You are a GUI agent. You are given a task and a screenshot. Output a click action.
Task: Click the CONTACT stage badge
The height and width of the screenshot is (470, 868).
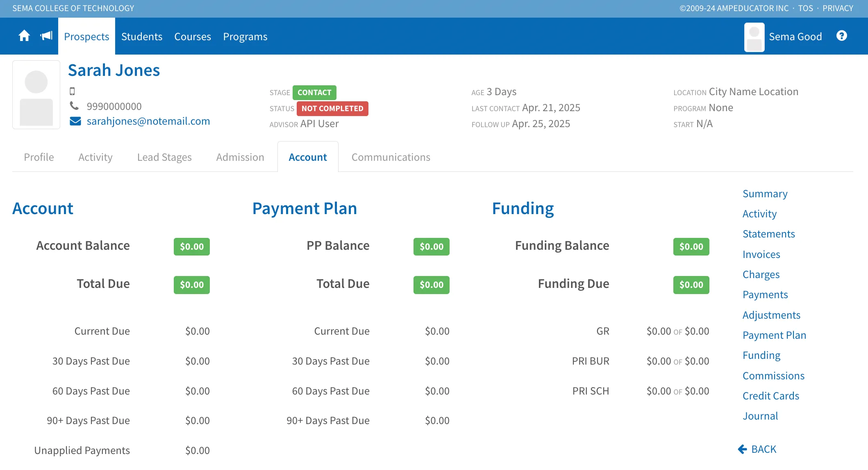(314, 93)
